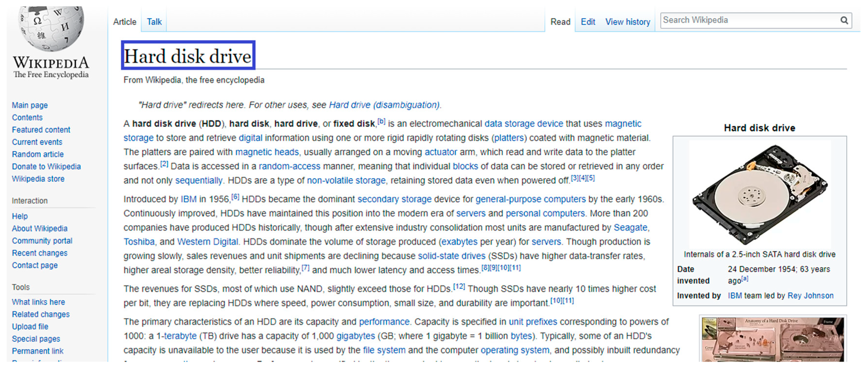The image size is (868, 369).
Task: Open the Rey Johnson infobox link
Action: point(810,296)
